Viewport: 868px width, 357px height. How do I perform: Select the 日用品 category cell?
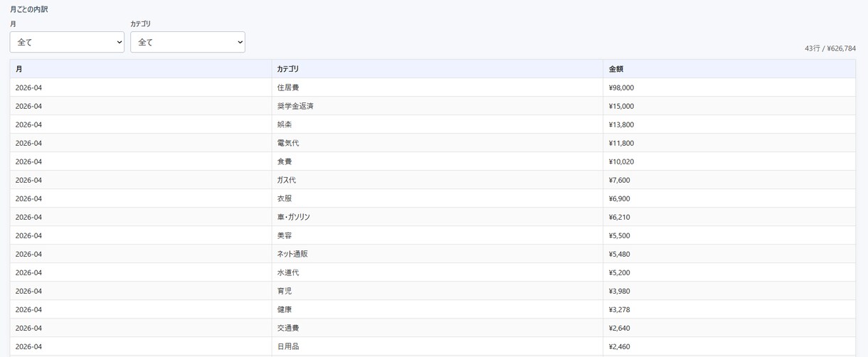point(438,346)
